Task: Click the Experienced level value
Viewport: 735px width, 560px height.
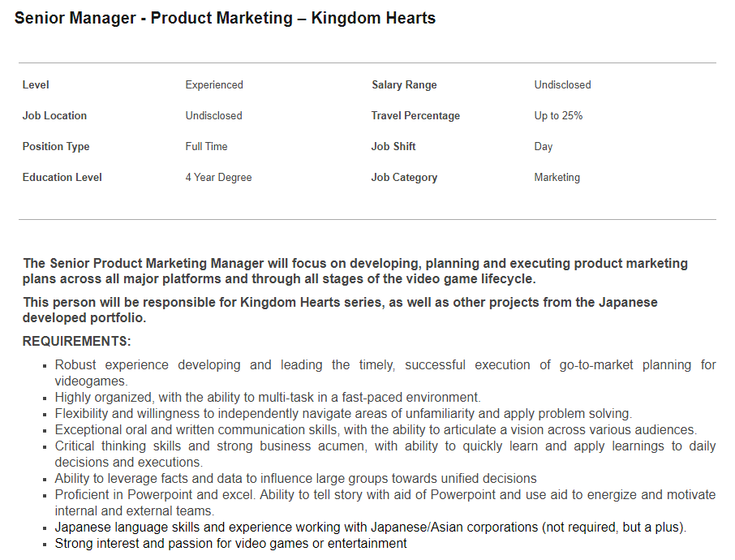Action: (x=214, y=85)
